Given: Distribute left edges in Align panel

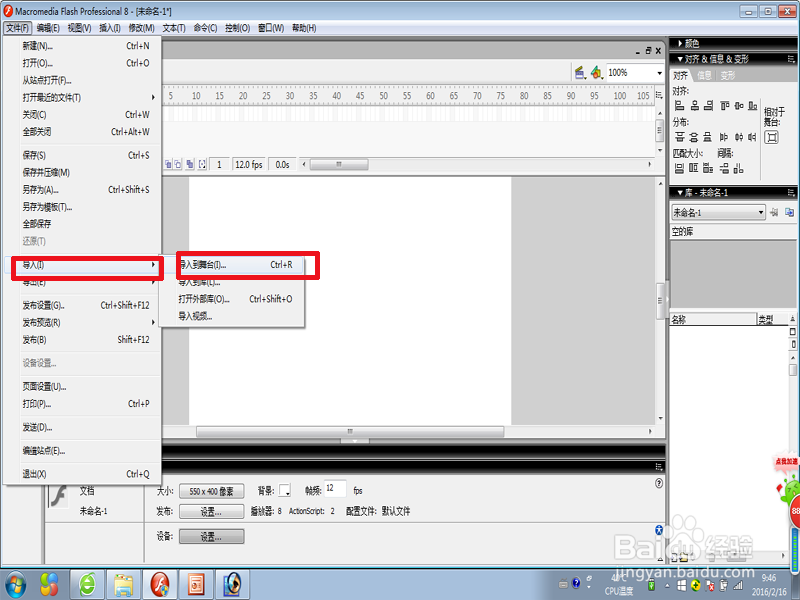Looking at the screenshot, I should click(723, 137).
